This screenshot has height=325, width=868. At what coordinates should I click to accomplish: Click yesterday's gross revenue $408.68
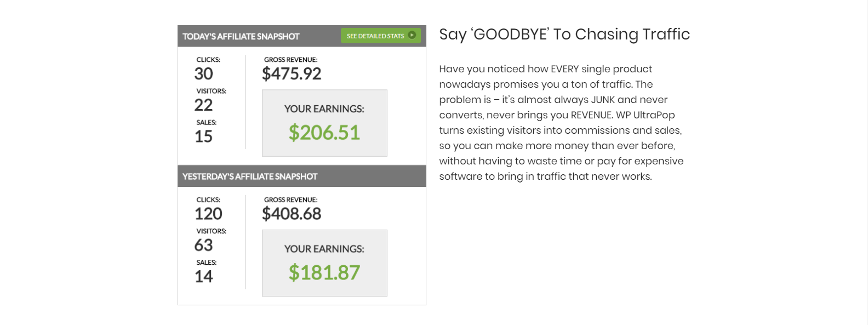[x=292, y=214]
